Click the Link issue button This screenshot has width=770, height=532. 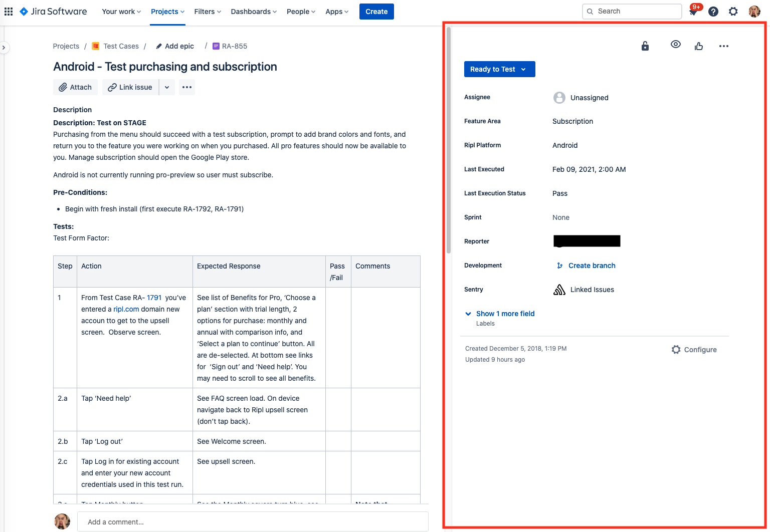tap(130, 87)
